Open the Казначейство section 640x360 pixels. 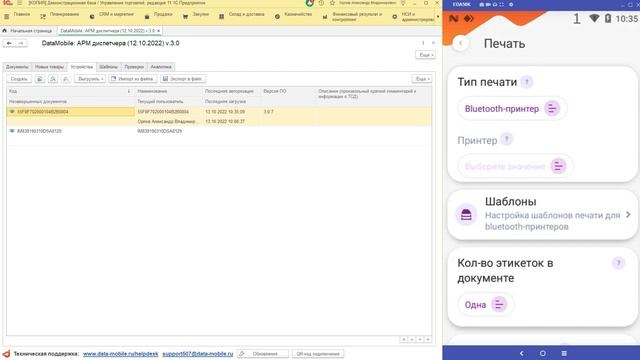coord(293,16)
